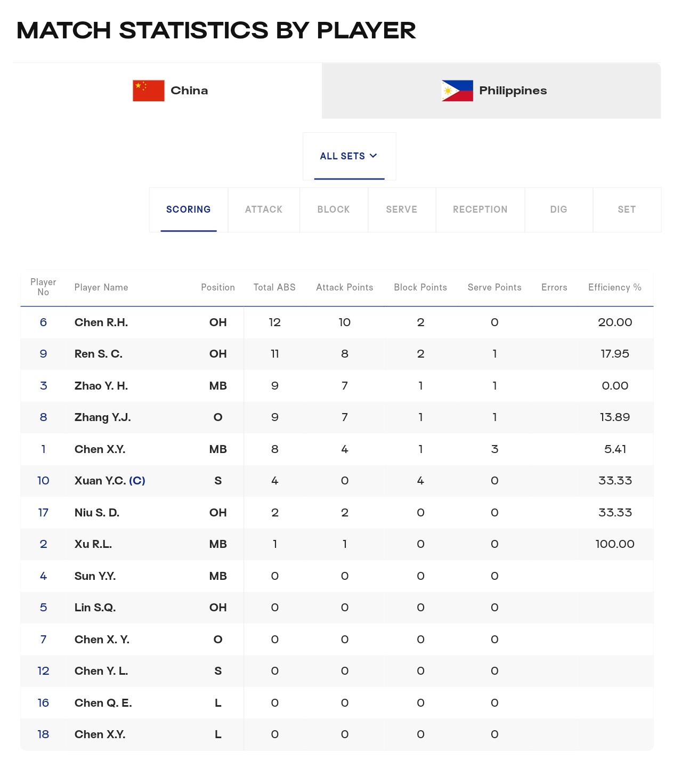Open Zhang Y.J. player link
The height and width of the screenshot is (784, 673).
103,417
